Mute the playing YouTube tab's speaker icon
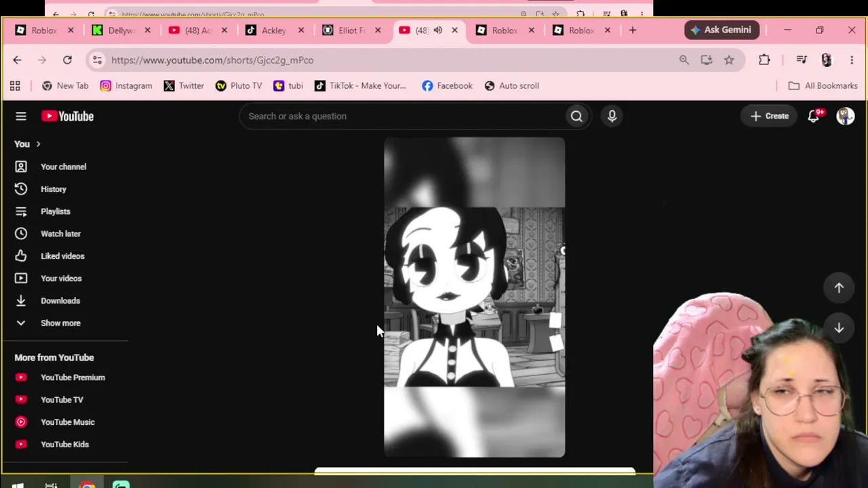The image size is (868, 488). [x=438, y=30]
